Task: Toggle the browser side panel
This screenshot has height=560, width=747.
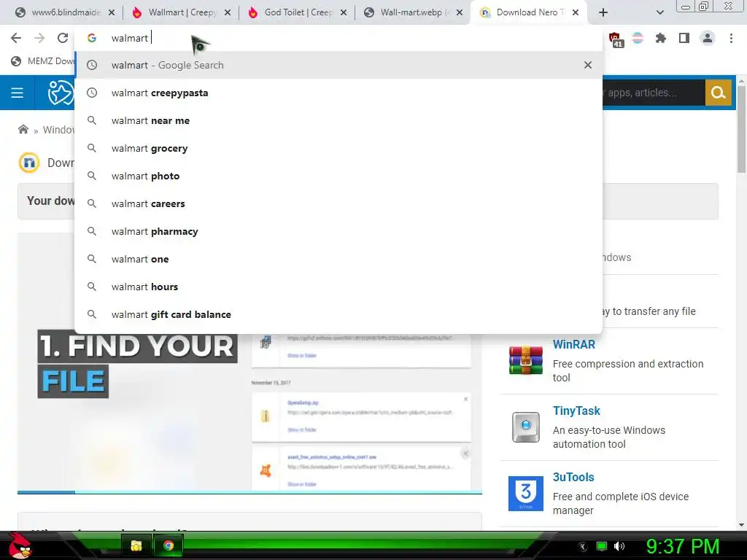Action: 684,38
